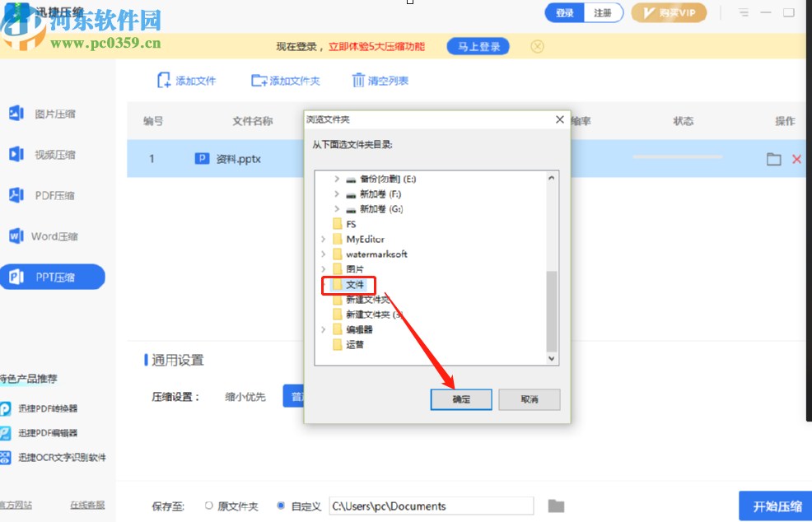Choose 缩小优先 compression setting
Image resolution: width=812 pixels, height=522 pixels.
(247, 396)
